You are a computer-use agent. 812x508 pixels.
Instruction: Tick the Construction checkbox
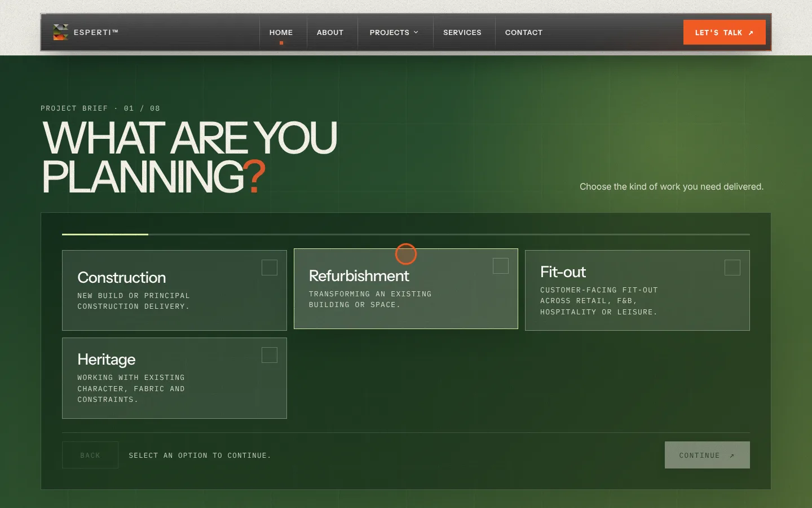(270, 268)
